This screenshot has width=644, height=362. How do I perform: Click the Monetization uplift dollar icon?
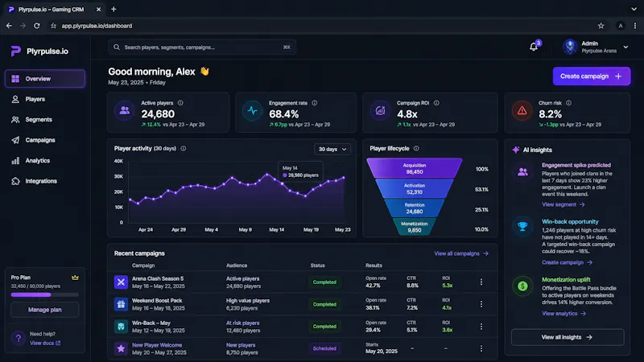(x=522, y=286)
